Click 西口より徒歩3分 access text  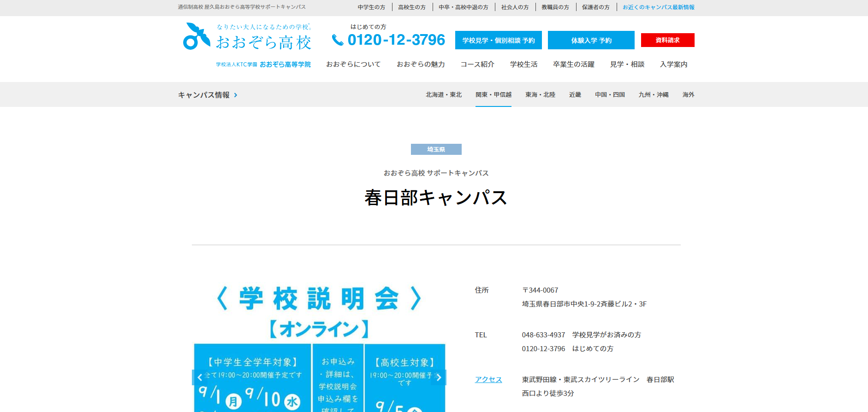tap(548, 393)
